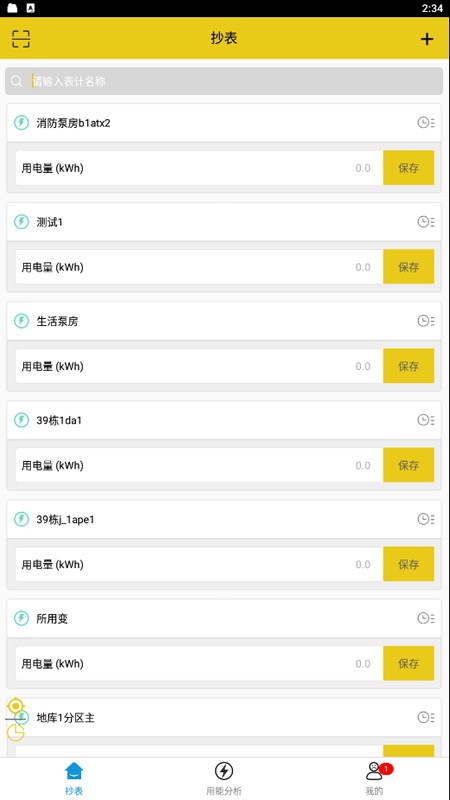Open history icon for 39栋j_1ape1
The height and width of the screenshot is (800, 450).
point(426,519)
